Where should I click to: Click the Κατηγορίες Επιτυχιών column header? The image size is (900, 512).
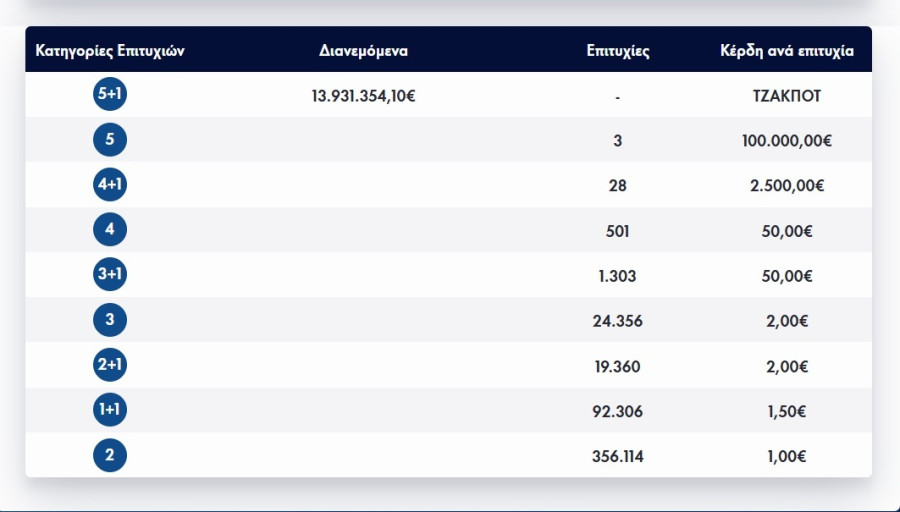coord(110,51)
